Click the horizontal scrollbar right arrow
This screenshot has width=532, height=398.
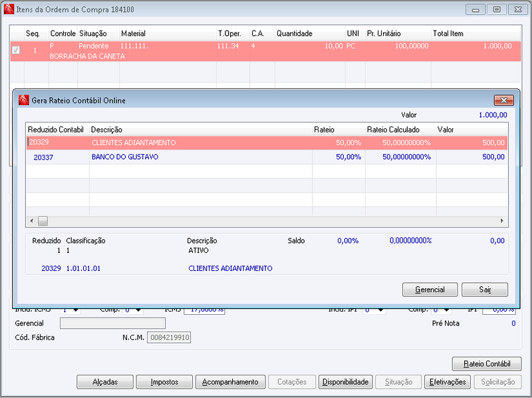coord(502,221)
